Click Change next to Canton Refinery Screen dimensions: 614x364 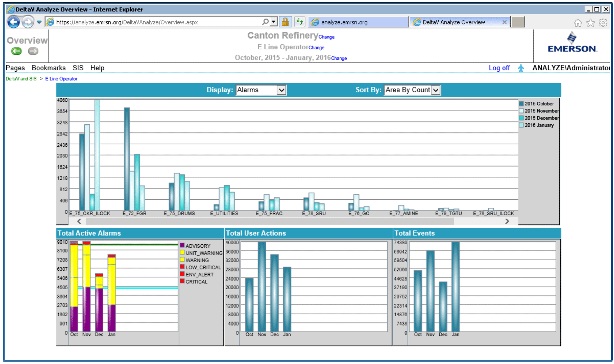pos(326,37)
